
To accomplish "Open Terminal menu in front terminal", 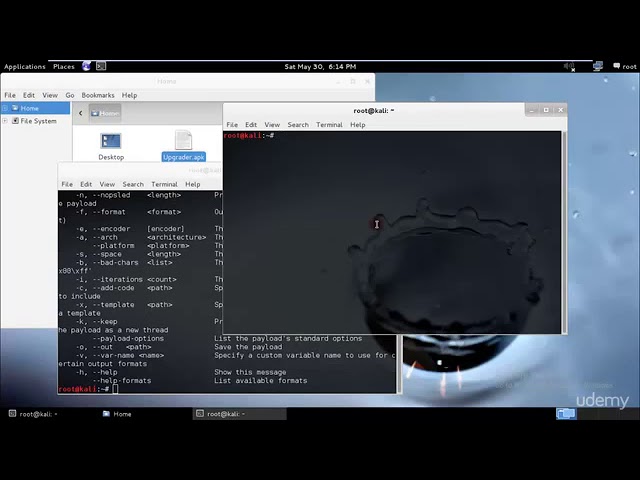I will [329, 124].
